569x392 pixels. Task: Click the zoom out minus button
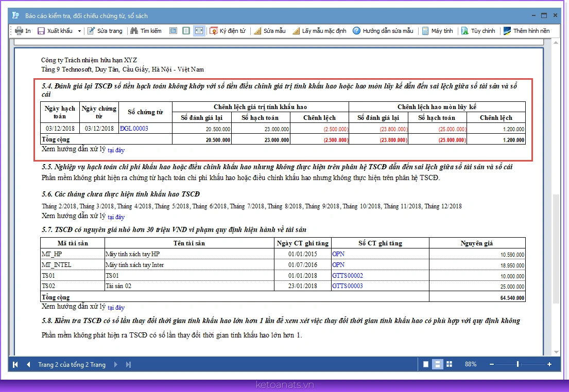492,364
